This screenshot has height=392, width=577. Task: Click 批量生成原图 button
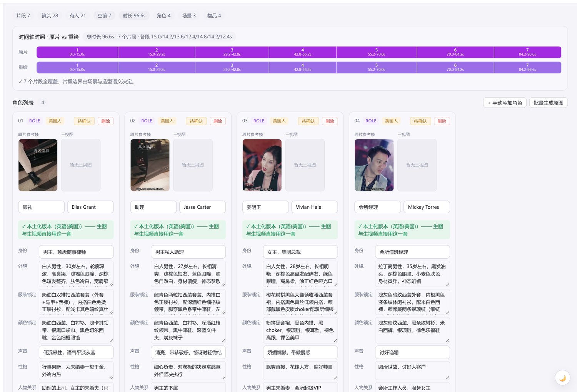pyautogui.click(x=549, y=103)
